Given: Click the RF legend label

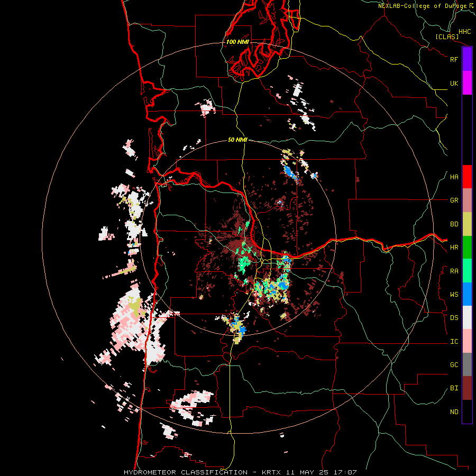Looking at the screenshot, I should 454,59.
